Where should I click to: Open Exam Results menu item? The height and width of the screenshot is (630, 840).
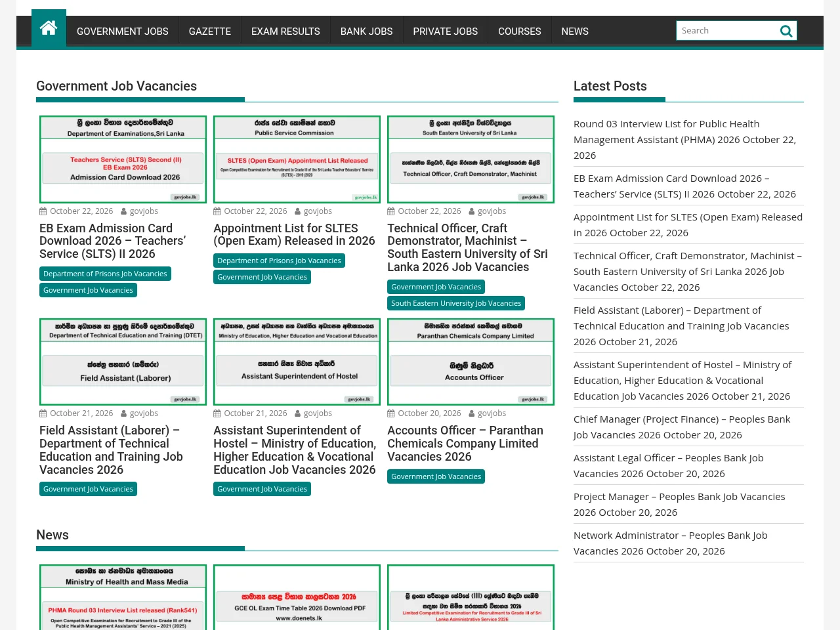click(x=285, y=31)
